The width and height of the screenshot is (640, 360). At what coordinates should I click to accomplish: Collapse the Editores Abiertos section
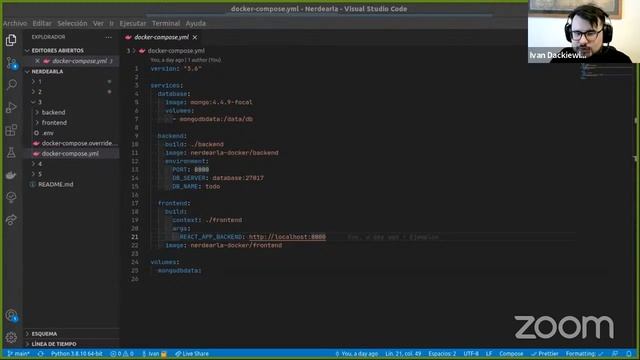tap(57, 51)
